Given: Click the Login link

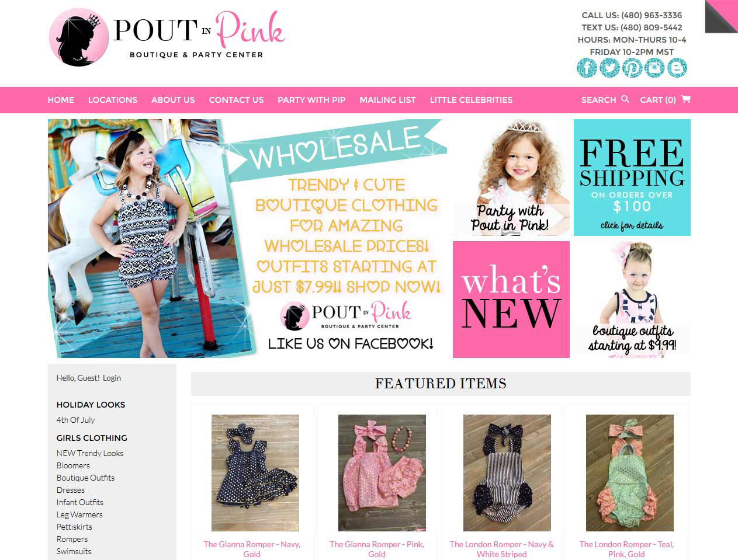Looking at the screenshot, I should 112,378.
